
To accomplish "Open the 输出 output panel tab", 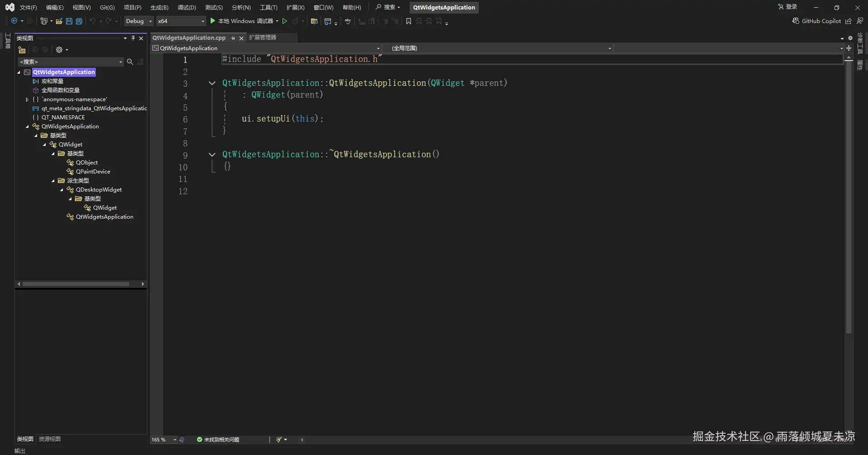I will (x=20, y=450).
